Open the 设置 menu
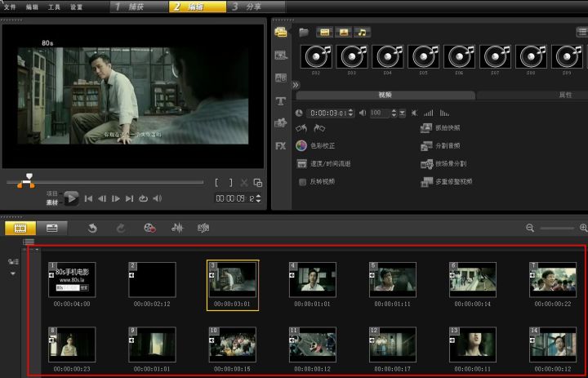588x378 pixels. (77, 7)
